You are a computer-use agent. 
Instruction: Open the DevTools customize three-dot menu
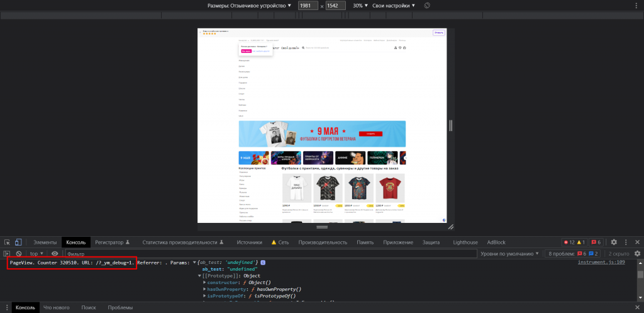tap(626, 242)
